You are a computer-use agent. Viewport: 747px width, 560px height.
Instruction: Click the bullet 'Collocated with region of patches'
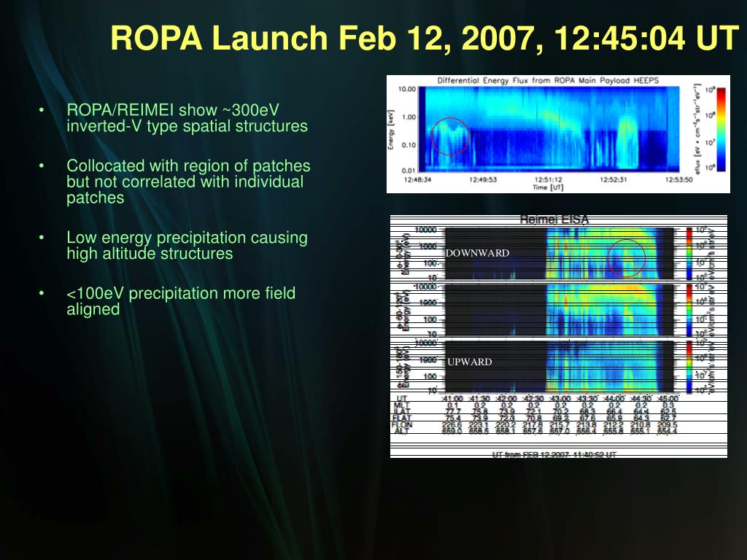click(188, 182)
